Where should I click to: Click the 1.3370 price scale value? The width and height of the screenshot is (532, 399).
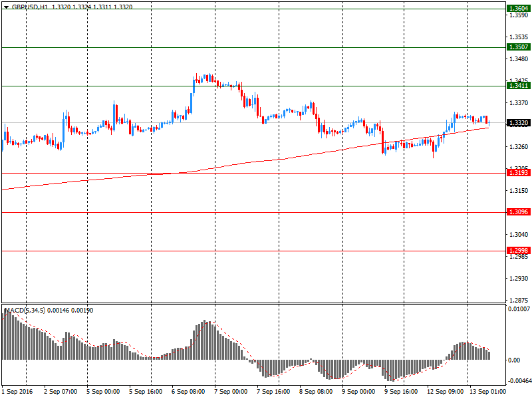519,102
